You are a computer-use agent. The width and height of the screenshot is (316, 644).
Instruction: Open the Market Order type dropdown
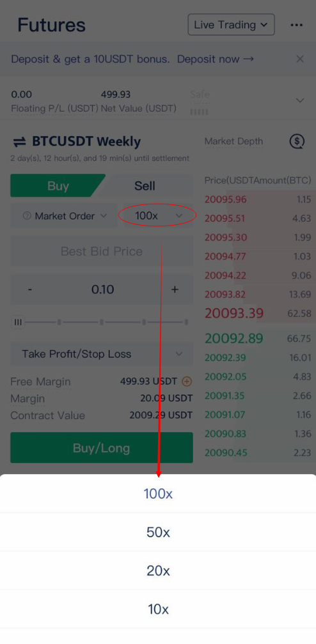[63, 216]
